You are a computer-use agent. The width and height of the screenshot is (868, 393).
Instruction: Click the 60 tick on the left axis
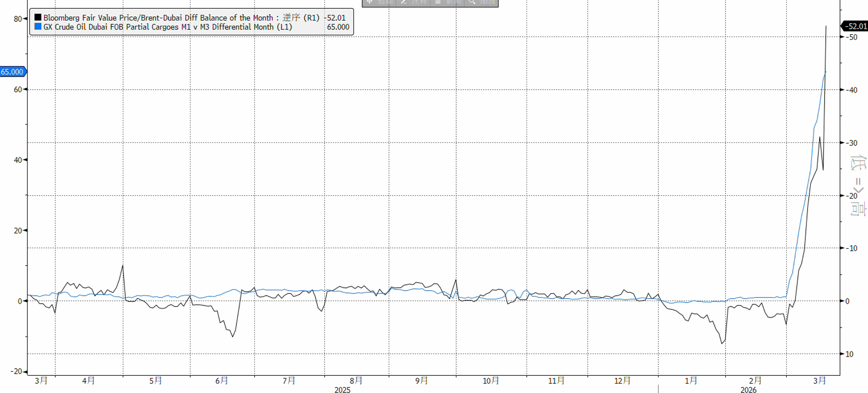pyautogui.click(x=18, y=89)
